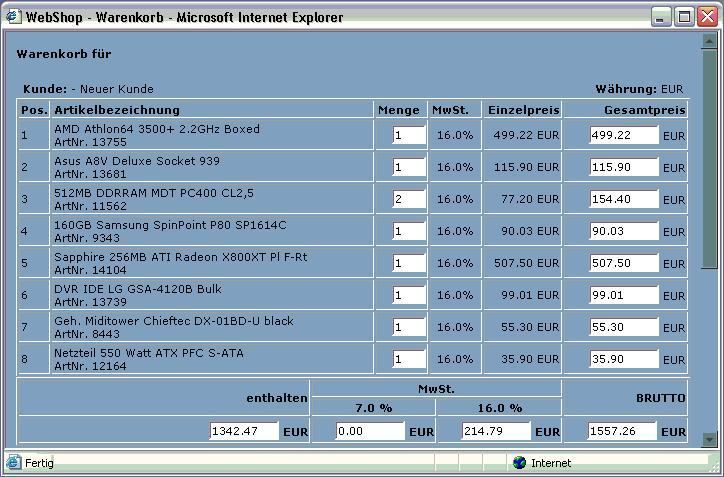724x477 pixels.
Task: Edit quantity field for Samsung SpinPoint P80
Action: [409, 231]
